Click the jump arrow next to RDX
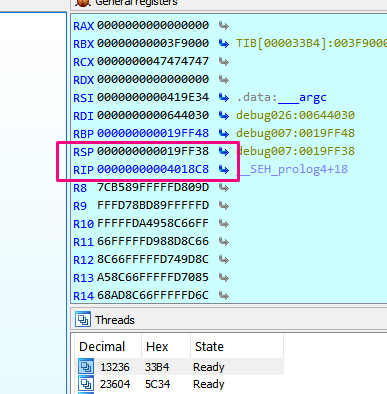 click(x=224, y=80)
